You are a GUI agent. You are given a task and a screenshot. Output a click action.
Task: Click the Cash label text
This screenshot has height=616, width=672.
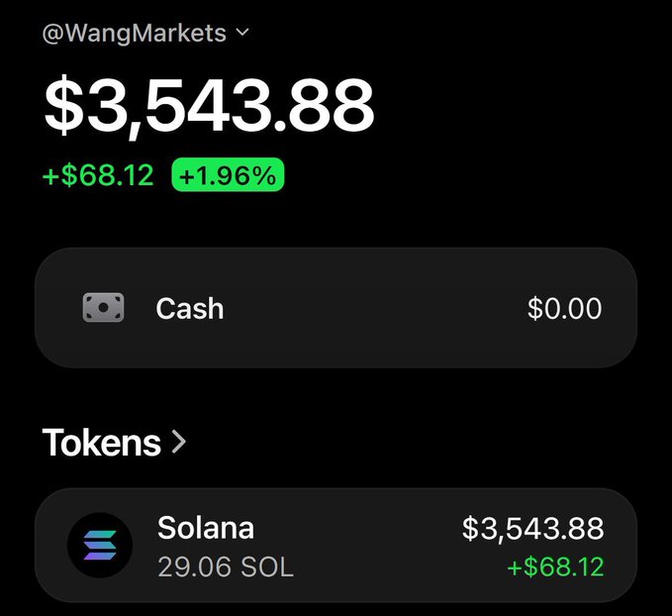tap(190, 308)
